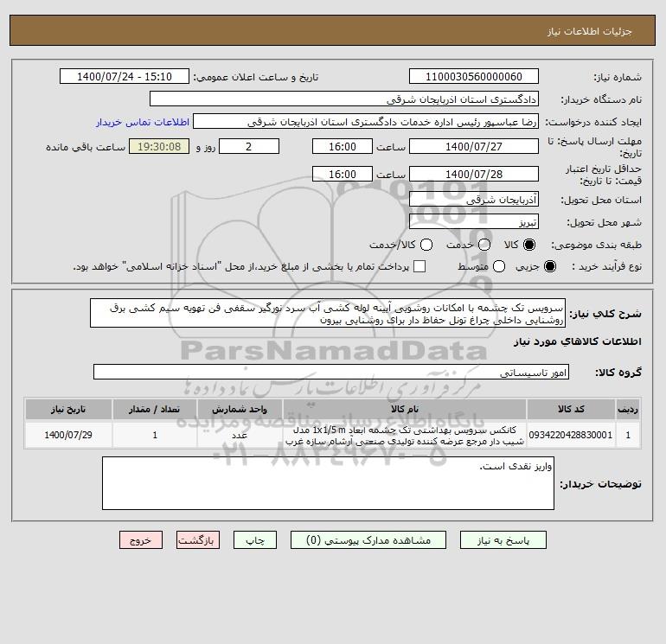Select the کالا/خدمت radio button
Image resolution: width=666 pixels, height=644 pixels.
click(x=426, y=245)
